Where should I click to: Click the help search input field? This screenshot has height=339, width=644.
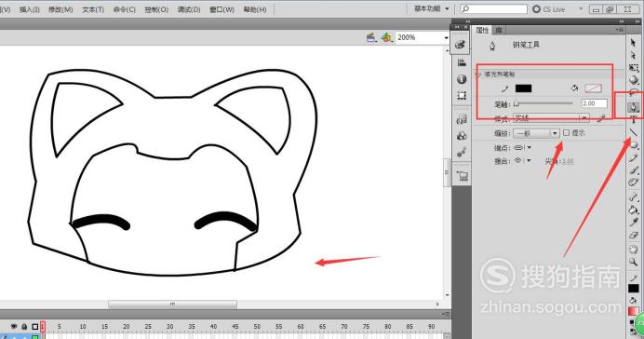pyautogui.click(x=493, y=8)
